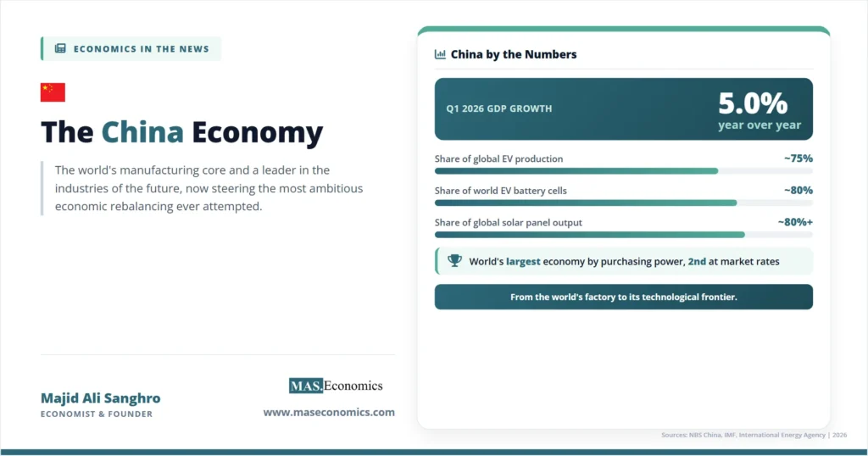Click the year over year label
868x456 pixels.
(759, 125)
